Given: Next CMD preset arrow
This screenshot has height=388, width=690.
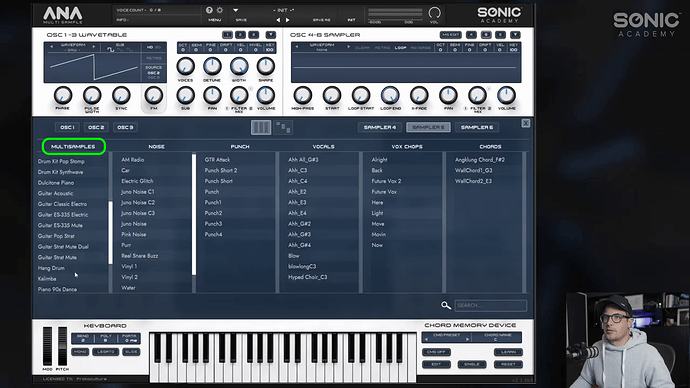Looking at the screenshot, I should 467,340.
